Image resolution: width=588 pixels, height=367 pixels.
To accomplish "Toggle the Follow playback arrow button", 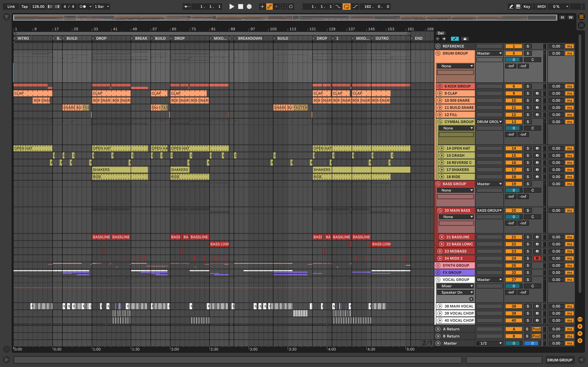I will pyautogui.click(x=187, y=6).
